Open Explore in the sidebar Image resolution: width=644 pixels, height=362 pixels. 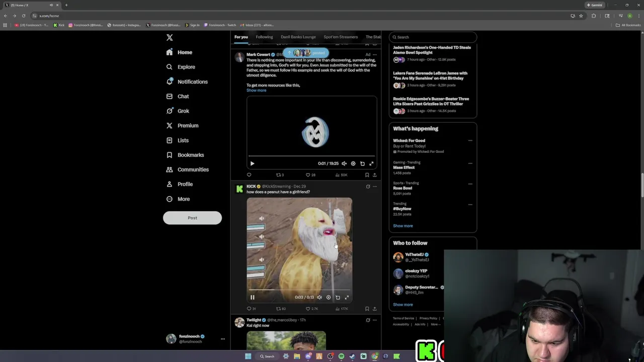click(180, 67)
